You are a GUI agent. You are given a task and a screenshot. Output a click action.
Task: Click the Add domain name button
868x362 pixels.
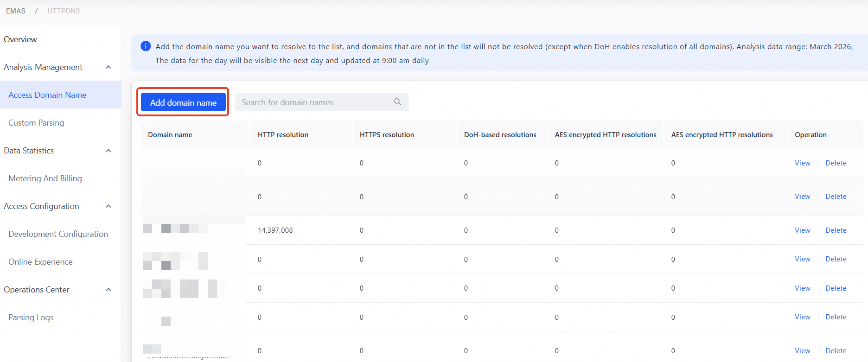tap(183, 102)
